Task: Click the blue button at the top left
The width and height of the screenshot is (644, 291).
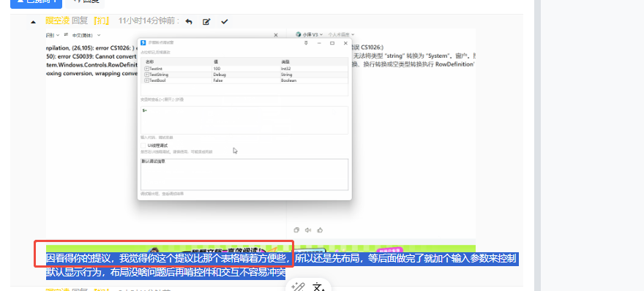Action: point(36,3)
